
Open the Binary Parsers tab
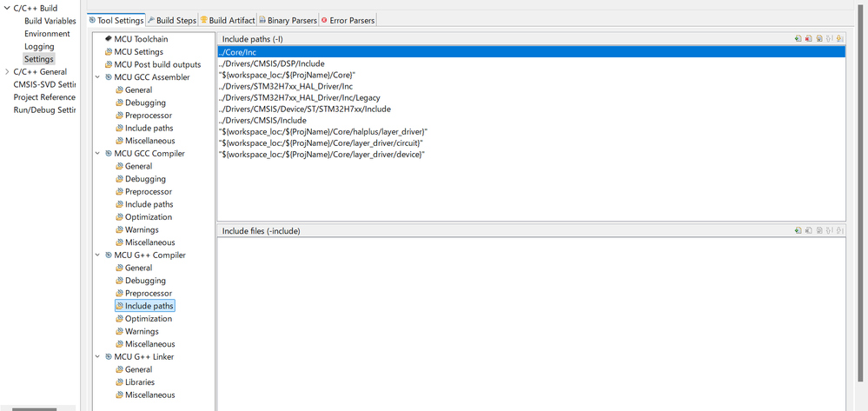(x=288, y=20)
